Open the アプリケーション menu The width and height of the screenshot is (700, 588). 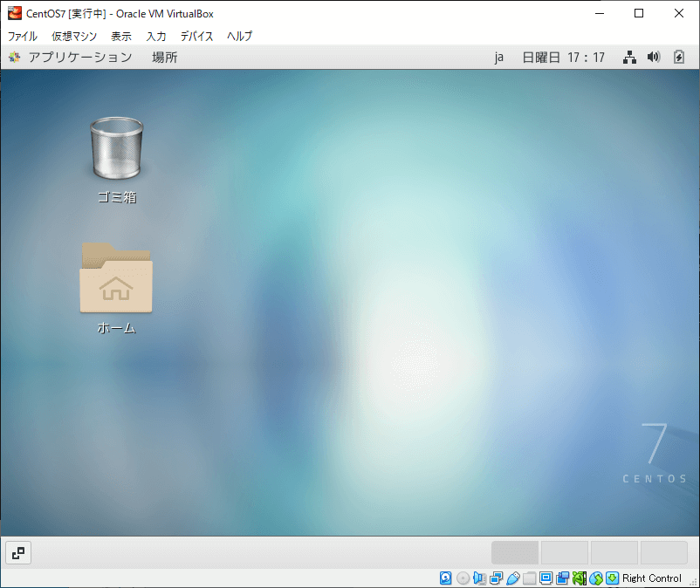tap(77, 57)
